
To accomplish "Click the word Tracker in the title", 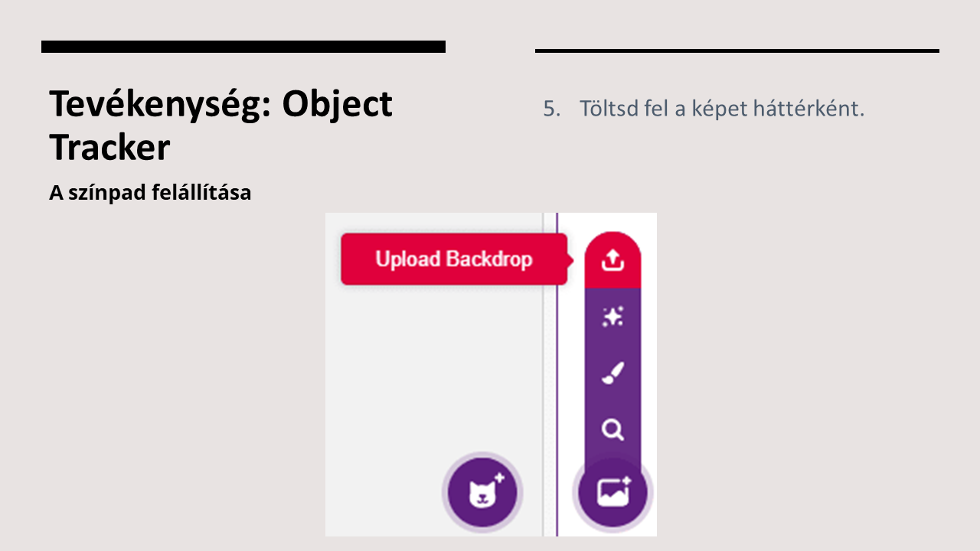I will click(x=109, y=148).
